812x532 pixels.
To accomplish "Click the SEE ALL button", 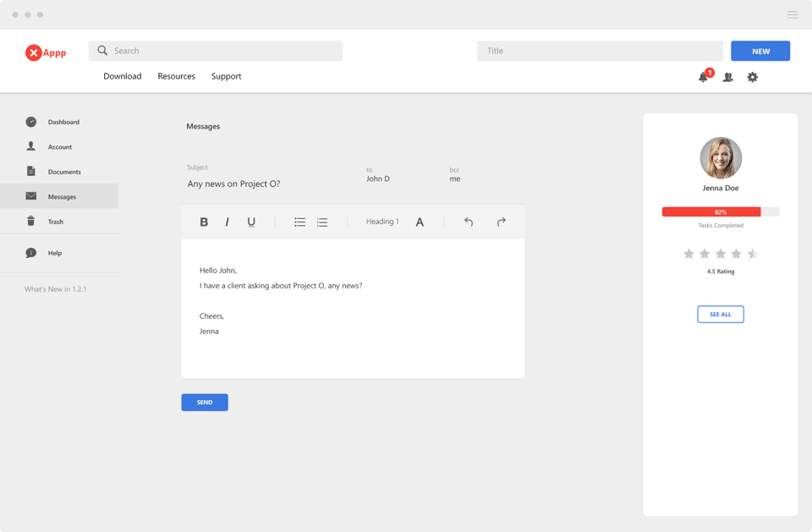I will click(x=720, y=315).
